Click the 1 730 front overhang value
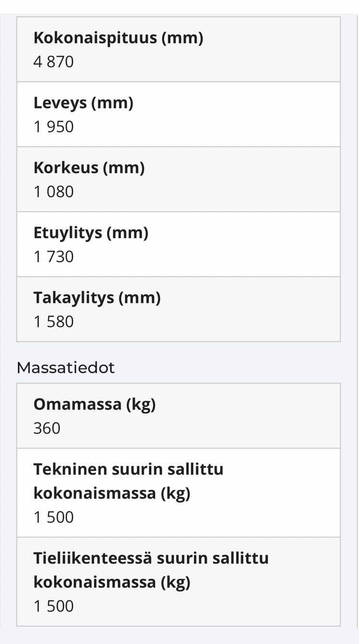Screen dimensions: 359x644 [53, 257]
